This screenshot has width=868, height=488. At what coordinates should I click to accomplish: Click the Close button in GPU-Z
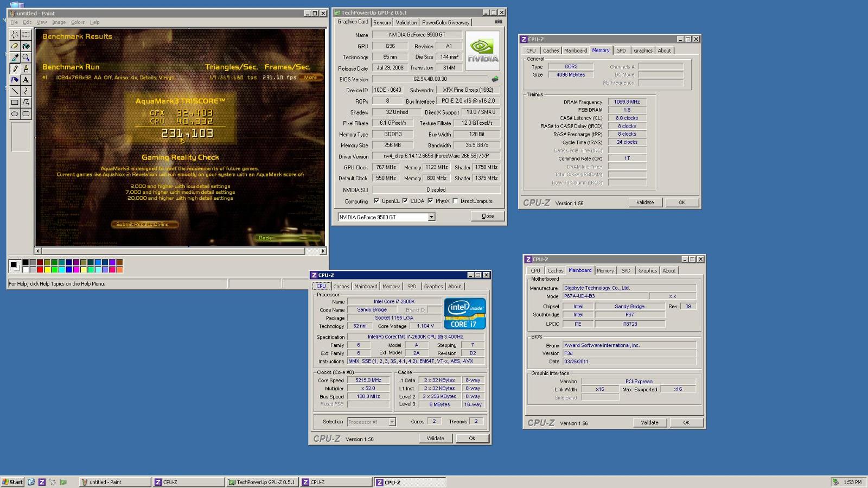pos(488,216)
